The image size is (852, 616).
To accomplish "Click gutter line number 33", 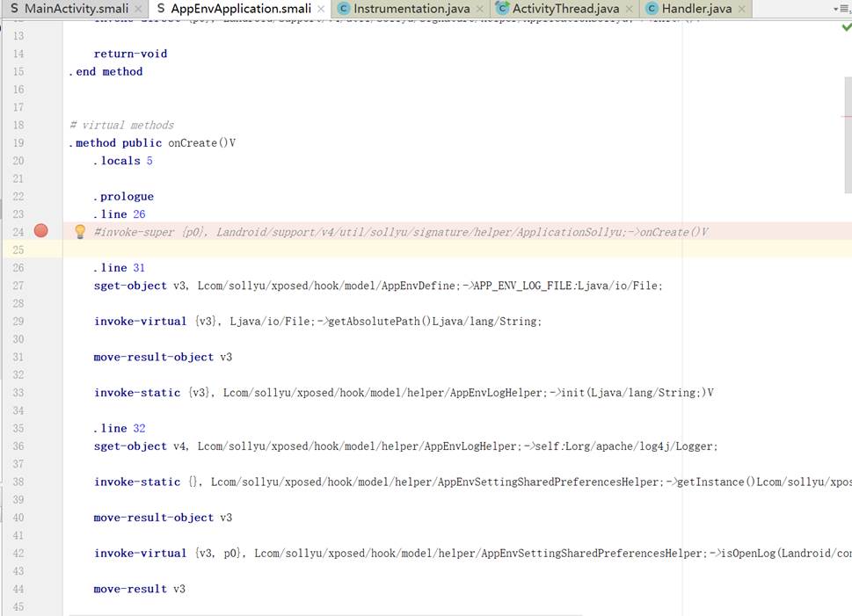I will tap(18, 393).
